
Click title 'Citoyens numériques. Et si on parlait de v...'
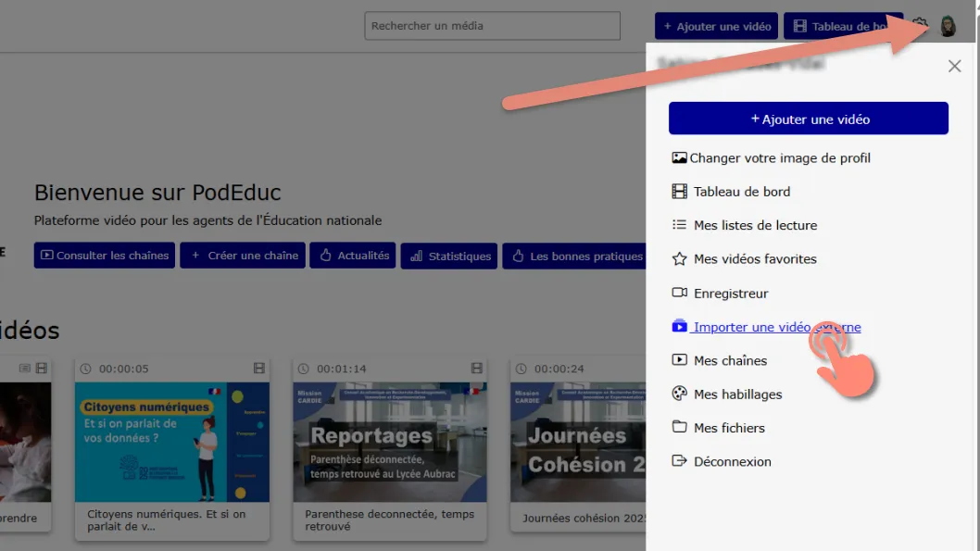[166, 520]
